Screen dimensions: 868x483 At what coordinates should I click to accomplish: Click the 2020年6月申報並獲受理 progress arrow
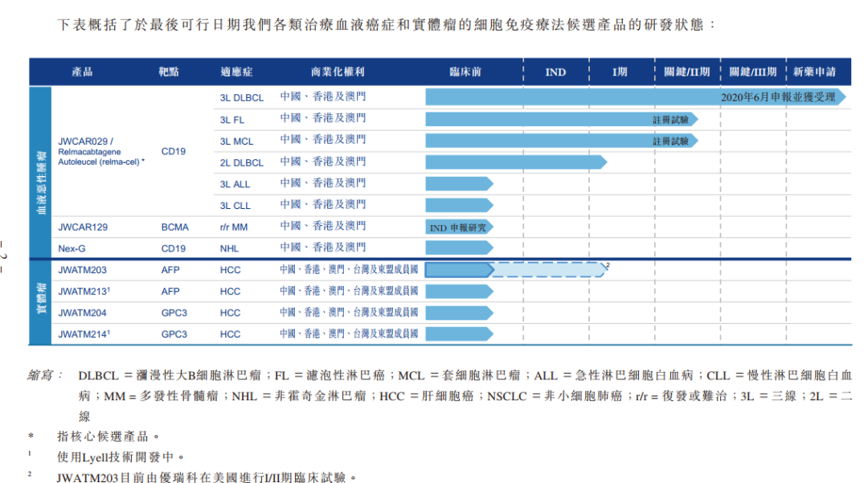pyautogui.click(x=636, y=96)
